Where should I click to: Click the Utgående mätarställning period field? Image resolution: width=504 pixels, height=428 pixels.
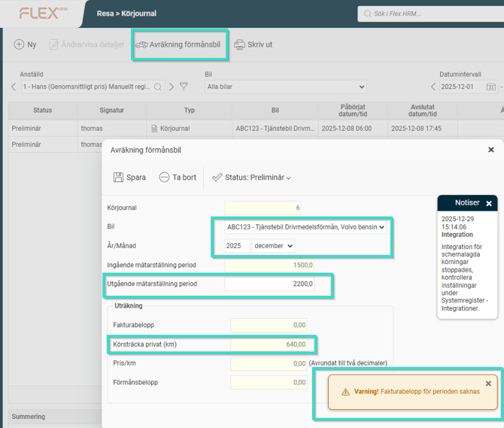pos(269,284)
